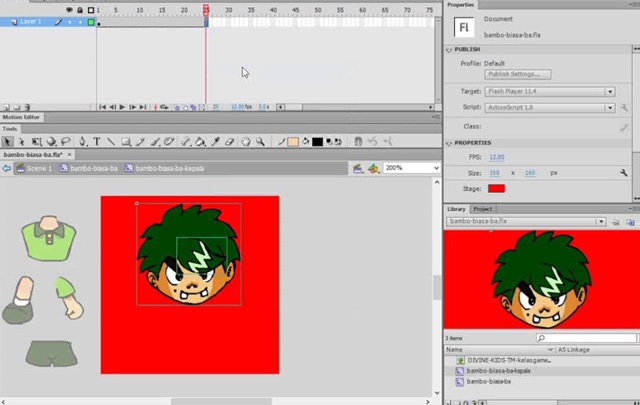640x405 pixels.
Task: Select the Line tool
Action: point(111,142)
